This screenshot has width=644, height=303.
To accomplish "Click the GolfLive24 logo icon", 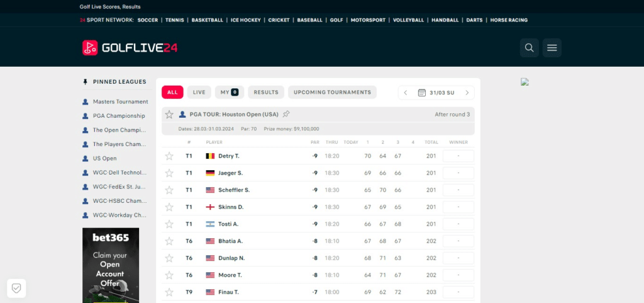I will 90,48.
